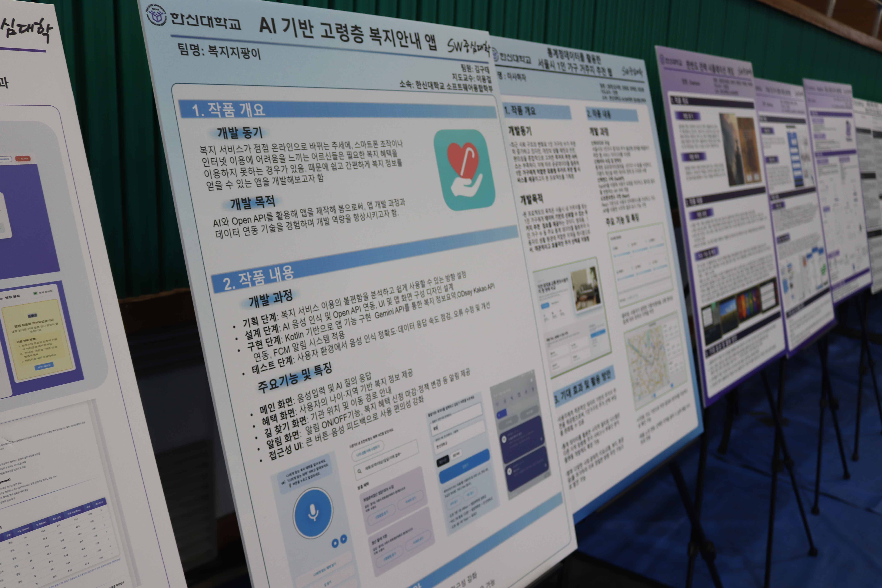Select the white unselected chip beside black chip
The height and width of the screenshot is (588, 882).
point(456,455)
